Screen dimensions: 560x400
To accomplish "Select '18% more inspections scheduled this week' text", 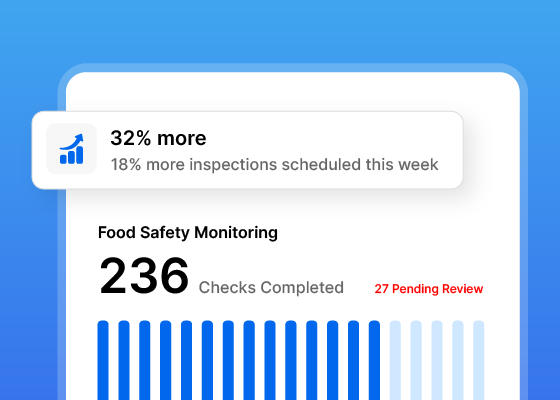I will click(x=274, y=165).
